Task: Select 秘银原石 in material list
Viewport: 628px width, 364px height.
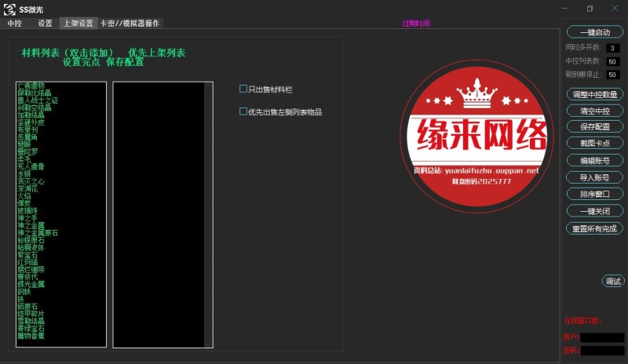Action: pyautogui.click(x=31, y=240)
